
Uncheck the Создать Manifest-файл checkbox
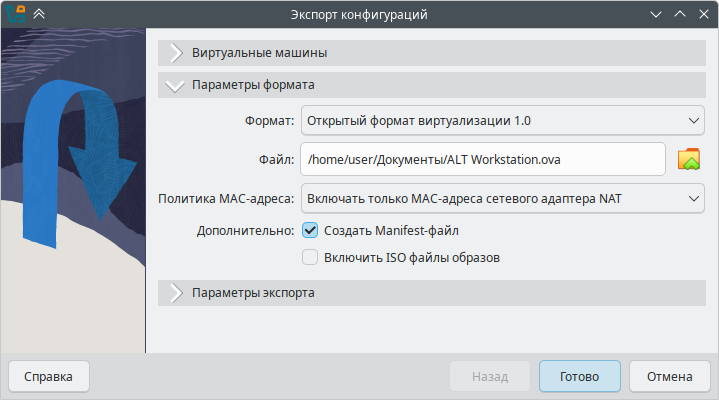[310, 230]
